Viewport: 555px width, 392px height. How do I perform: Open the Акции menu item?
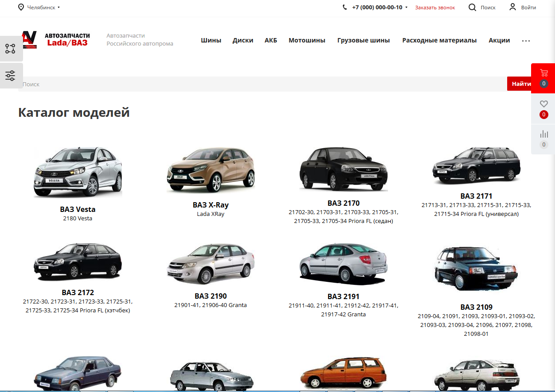499,40
